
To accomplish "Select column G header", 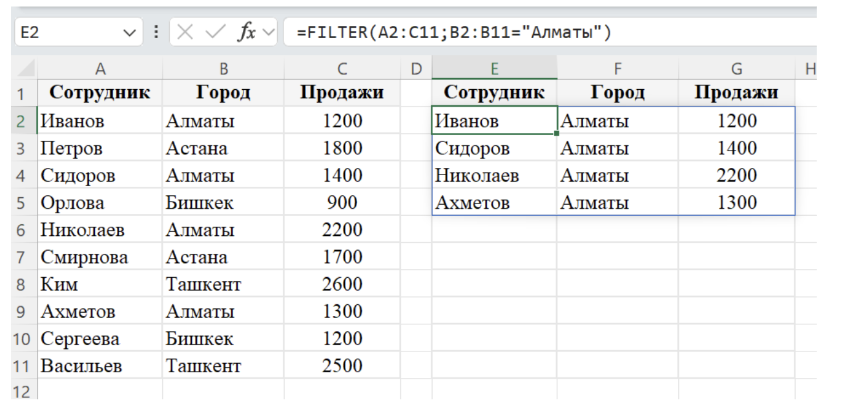I will (737, 68).
